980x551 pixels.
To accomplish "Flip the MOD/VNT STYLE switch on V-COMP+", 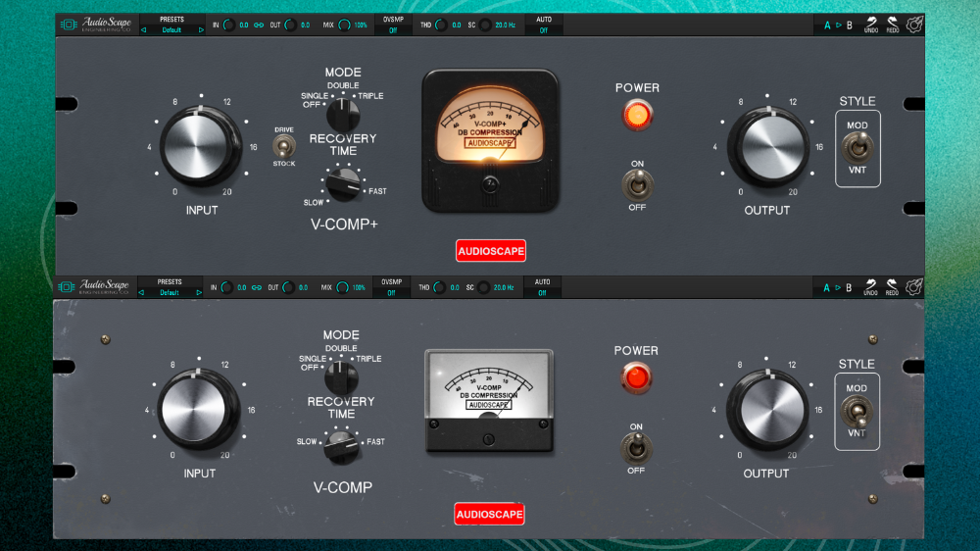I will (x=857, y=148).
